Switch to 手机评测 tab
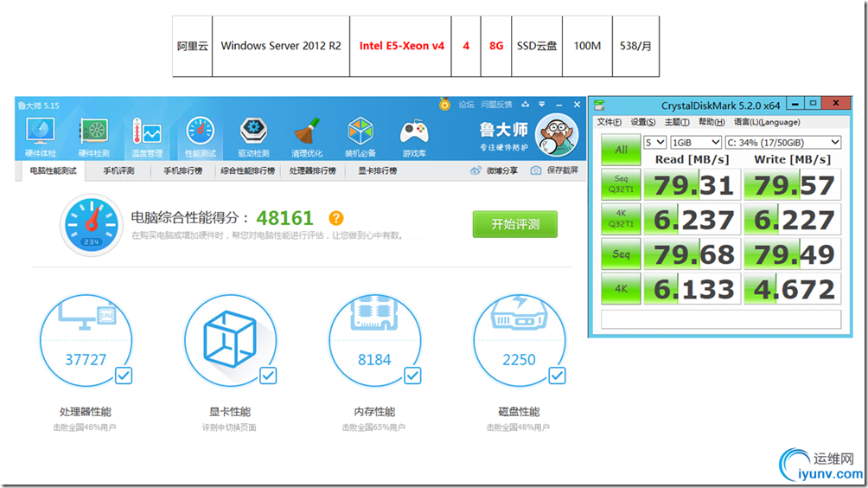 tap(118, 170)
